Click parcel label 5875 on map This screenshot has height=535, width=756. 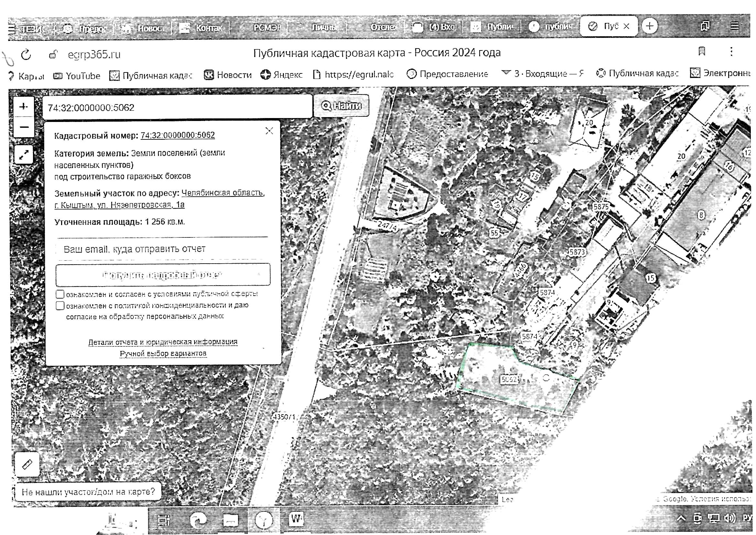pyautogui.click(x=600, y=207)
